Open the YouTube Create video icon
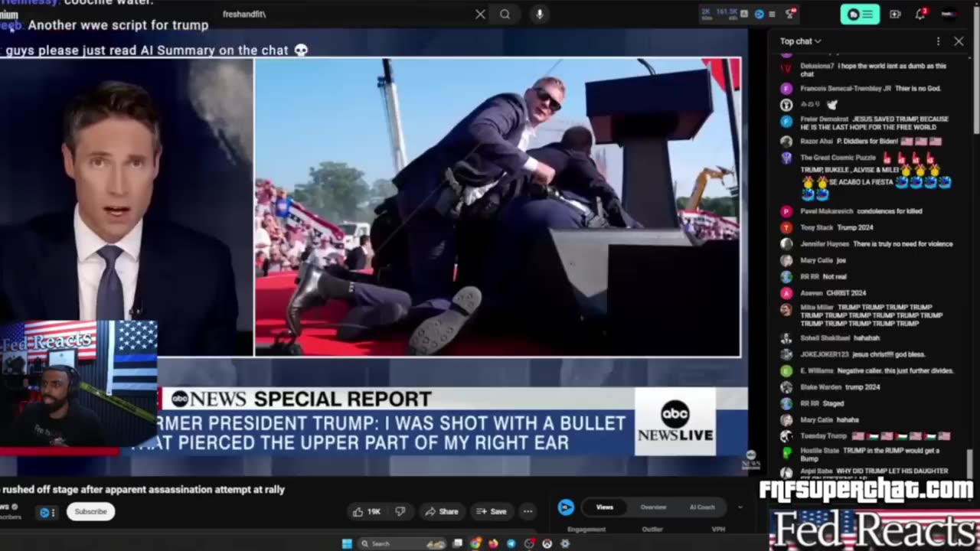980x551 pixels. (x=895, y=14)
